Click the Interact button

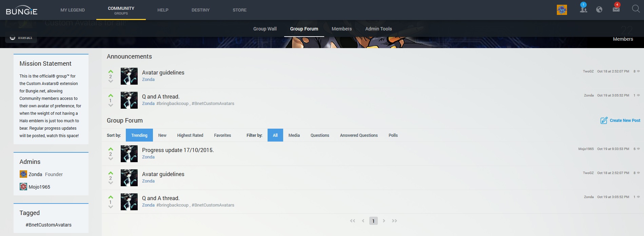21,38
